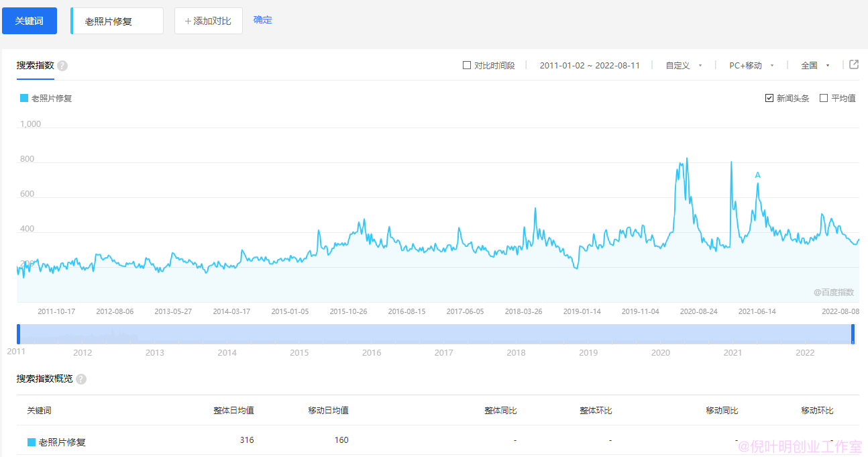The width and height of the screenshot is (868, 457).
Task: Select the 搜索指数 tab
Action: 34,66
